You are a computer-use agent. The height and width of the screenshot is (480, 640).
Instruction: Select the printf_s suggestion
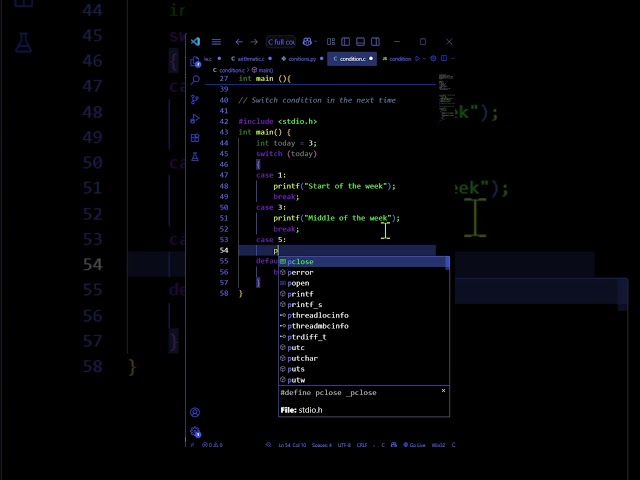[x=364, y=304]
